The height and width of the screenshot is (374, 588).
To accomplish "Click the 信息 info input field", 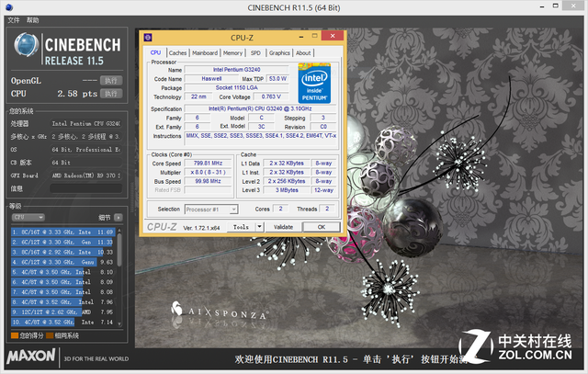I will click(85, 188).
